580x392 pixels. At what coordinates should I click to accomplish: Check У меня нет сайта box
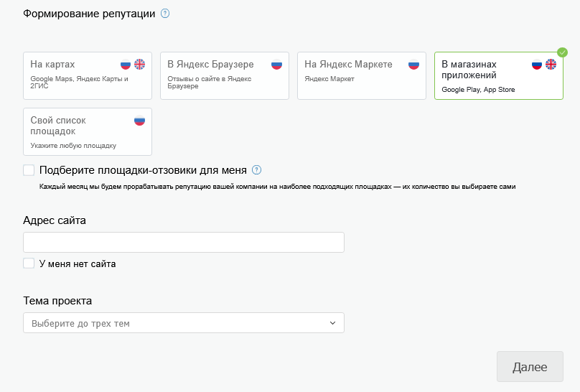pos(29,263)
